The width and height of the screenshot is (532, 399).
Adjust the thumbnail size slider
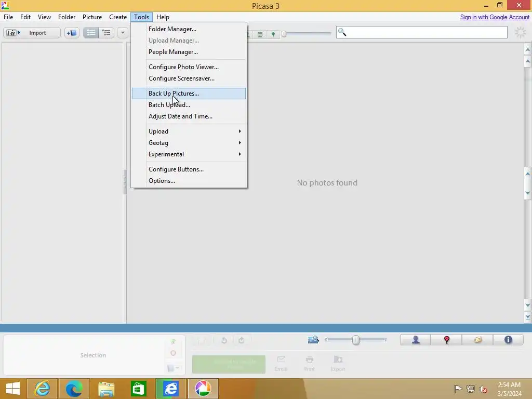(355, 340)
